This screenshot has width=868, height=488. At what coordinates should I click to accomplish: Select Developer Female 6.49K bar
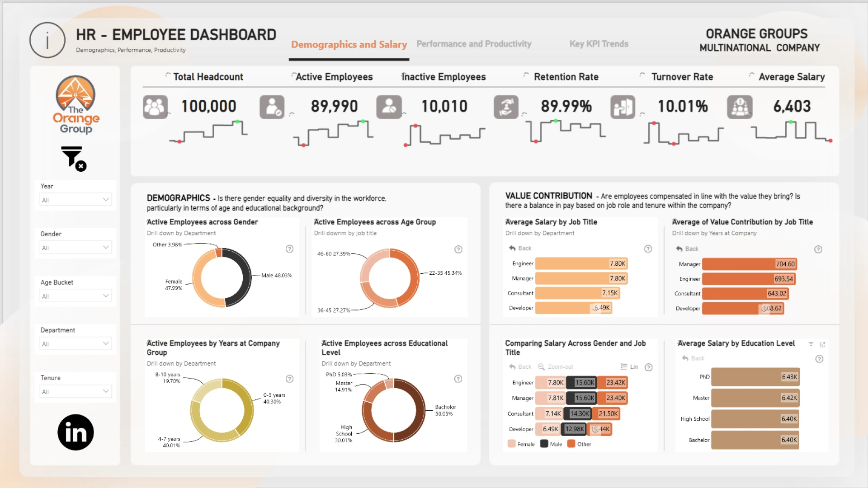point(548,429)
